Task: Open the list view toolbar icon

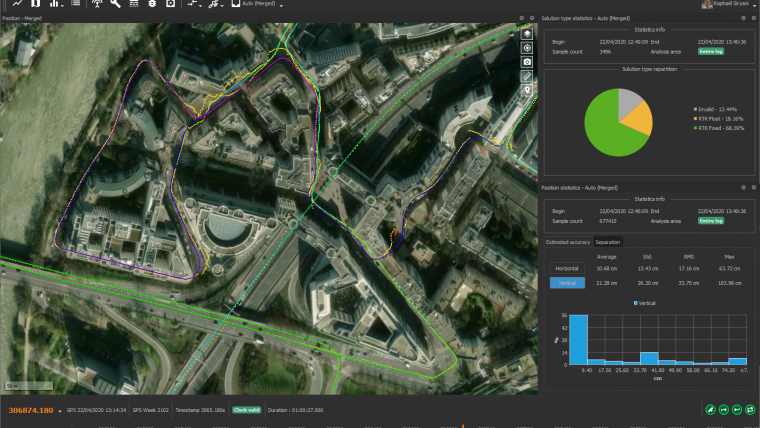Action: [x=76, y=3]
